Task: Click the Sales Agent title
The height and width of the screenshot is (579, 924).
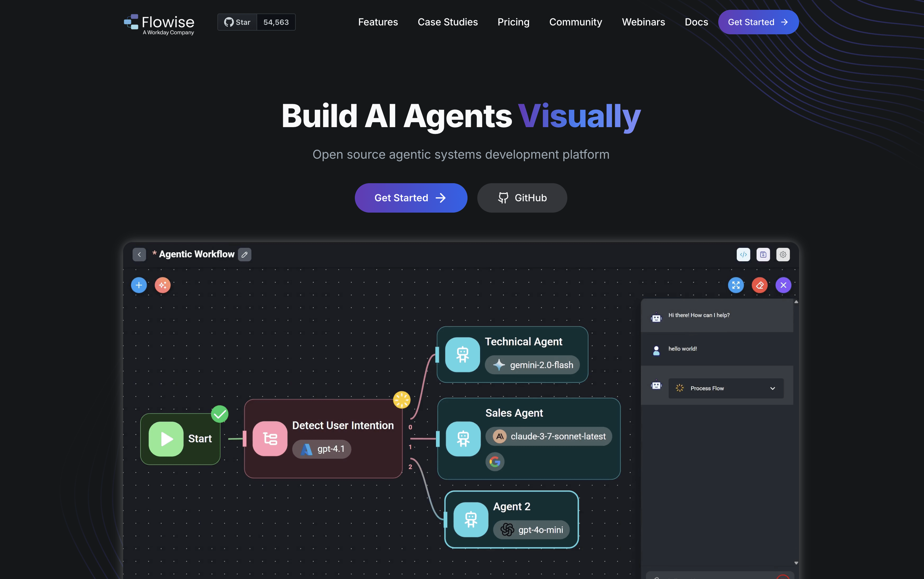Action: [x=514, y=413]
